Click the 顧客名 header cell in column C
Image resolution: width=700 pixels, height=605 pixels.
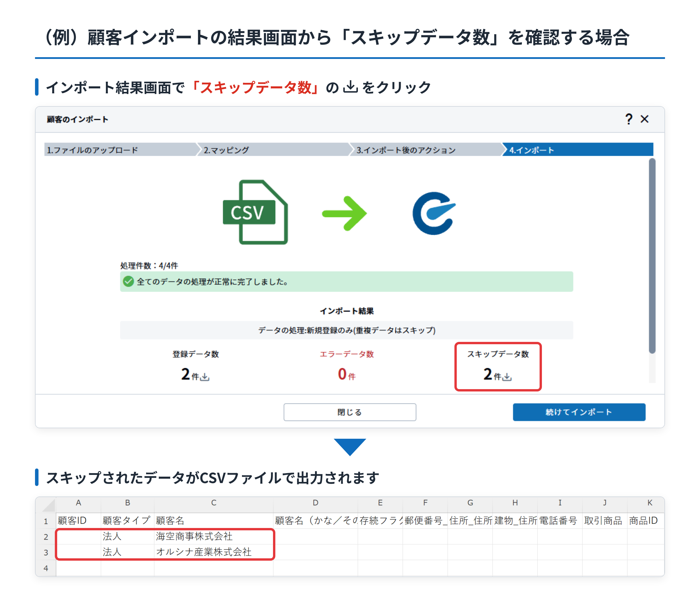coord(213,520)
